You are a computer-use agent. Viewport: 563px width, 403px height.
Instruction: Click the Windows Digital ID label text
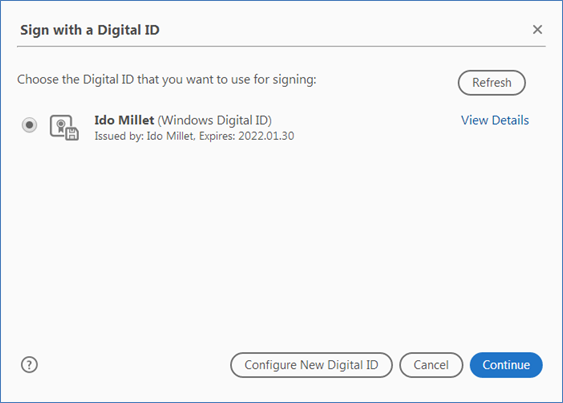tap(214, 120)
